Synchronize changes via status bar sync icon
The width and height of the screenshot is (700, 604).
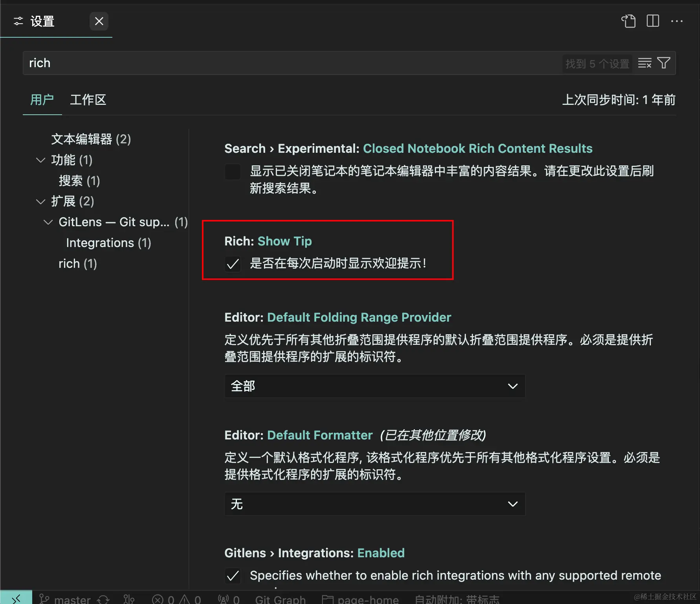[x=103, y=599]
